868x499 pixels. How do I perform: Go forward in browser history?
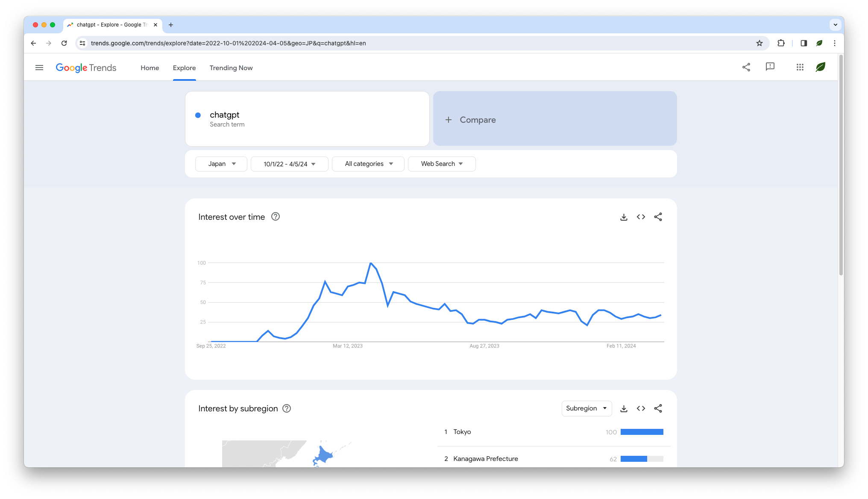tap(49, 43)
